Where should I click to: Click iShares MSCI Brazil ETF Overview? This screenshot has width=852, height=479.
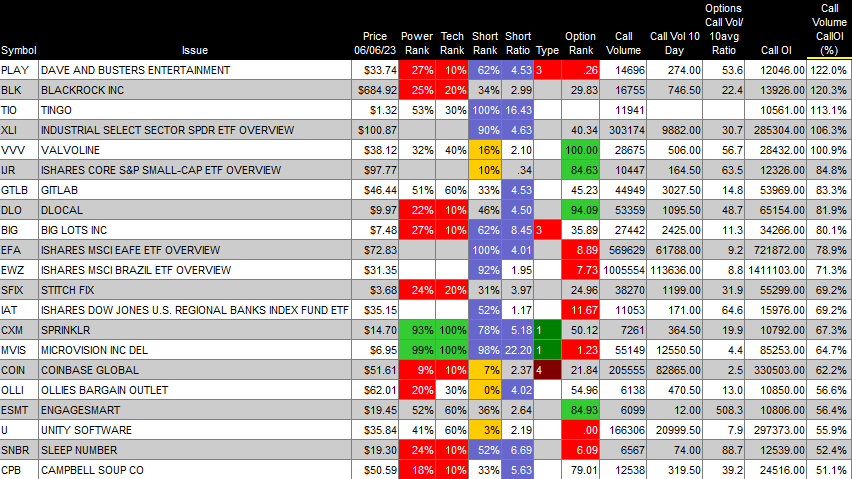pos(136,270)
